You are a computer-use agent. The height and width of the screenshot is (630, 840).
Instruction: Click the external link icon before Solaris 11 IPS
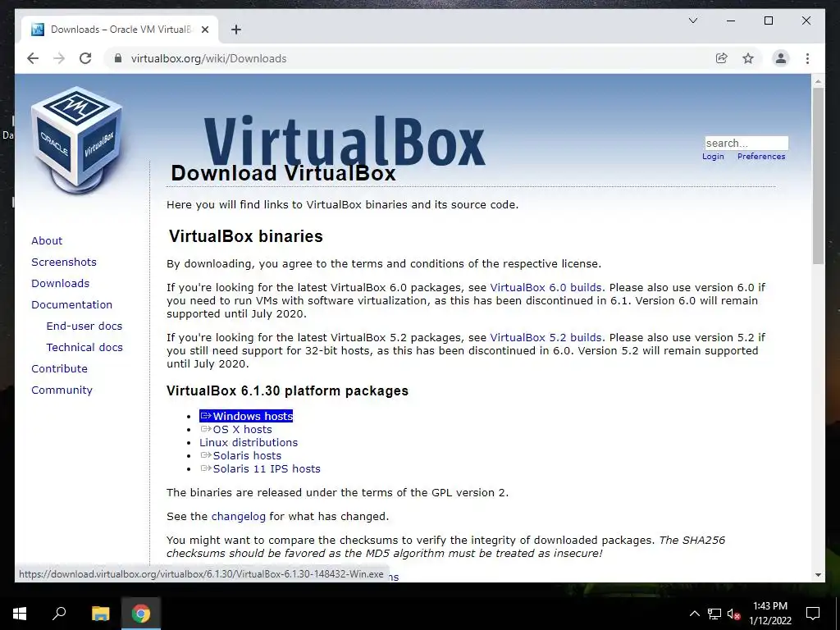pos(206,468)
